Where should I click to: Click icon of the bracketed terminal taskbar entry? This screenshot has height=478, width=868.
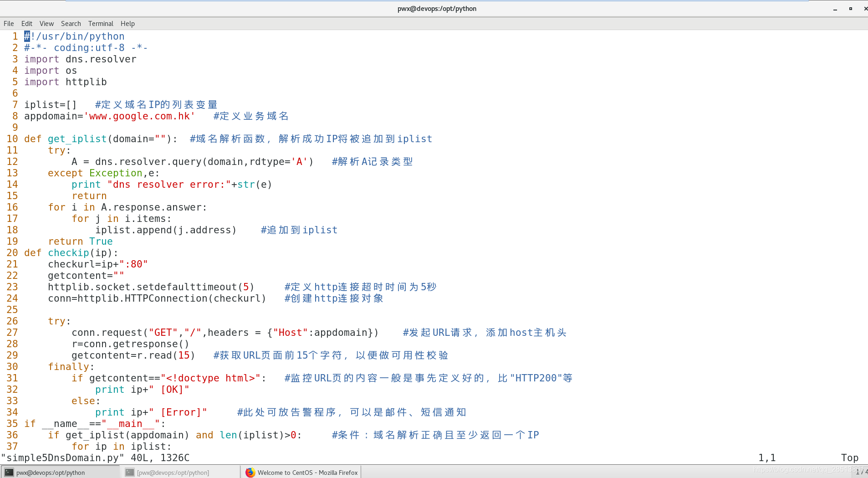click(x=130, y=473)
